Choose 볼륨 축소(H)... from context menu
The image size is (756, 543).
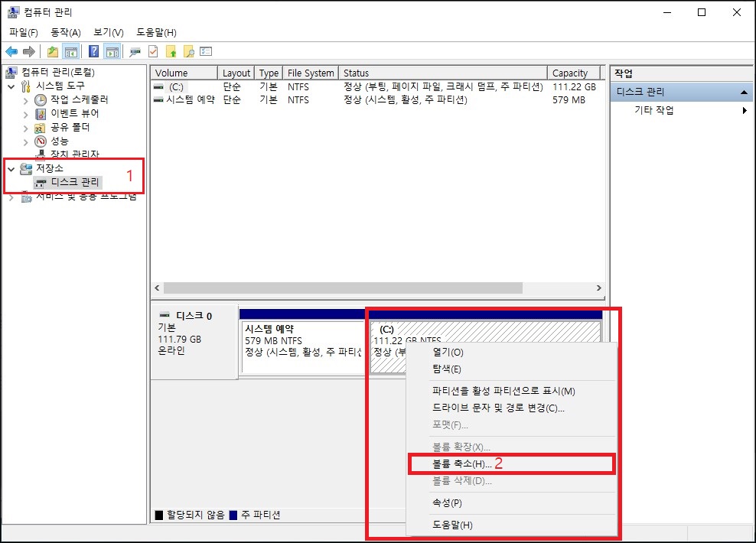click(x=512, y=464)
